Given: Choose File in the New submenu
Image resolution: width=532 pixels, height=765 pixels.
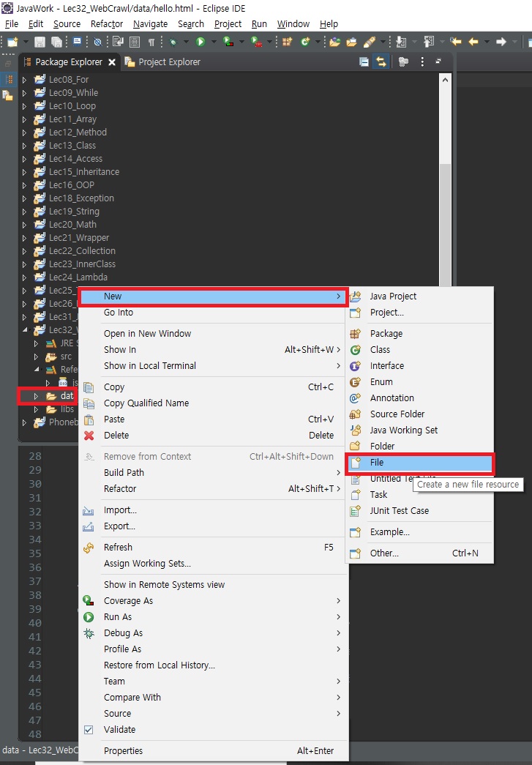Looking at the screenshot, I should click(x=420, y=462).
